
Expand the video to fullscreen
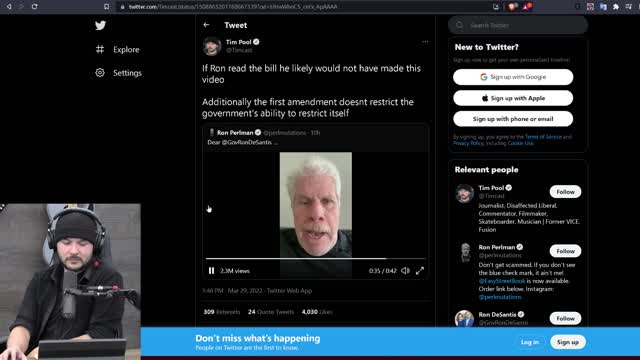420,271
